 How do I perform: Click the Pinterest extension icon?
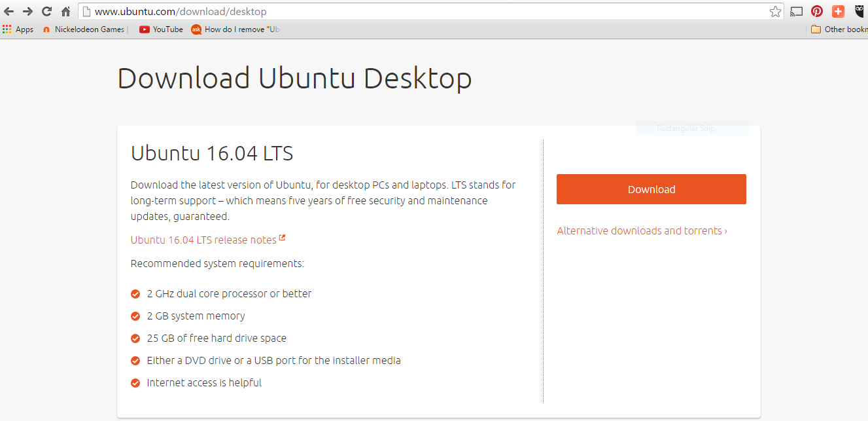(x=817, y=11)
